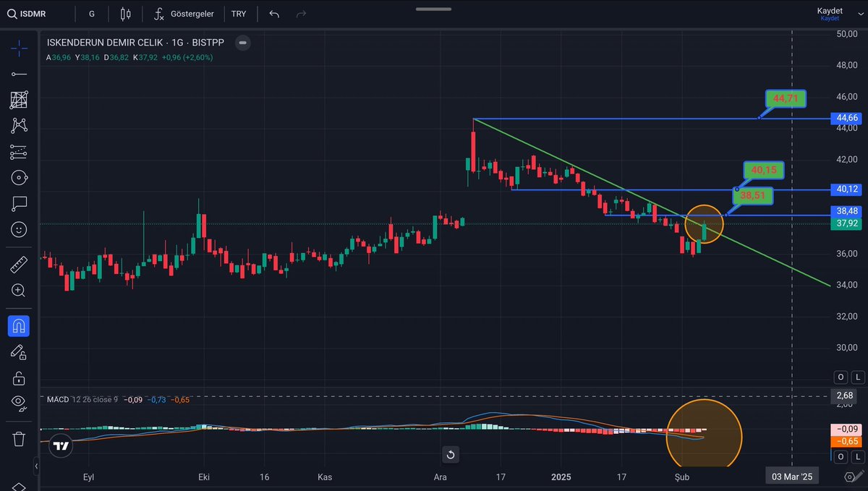Open the geometric shapes tool
Image resolution: width=868 pixels, height=491 pixels.
coord(20,177)
